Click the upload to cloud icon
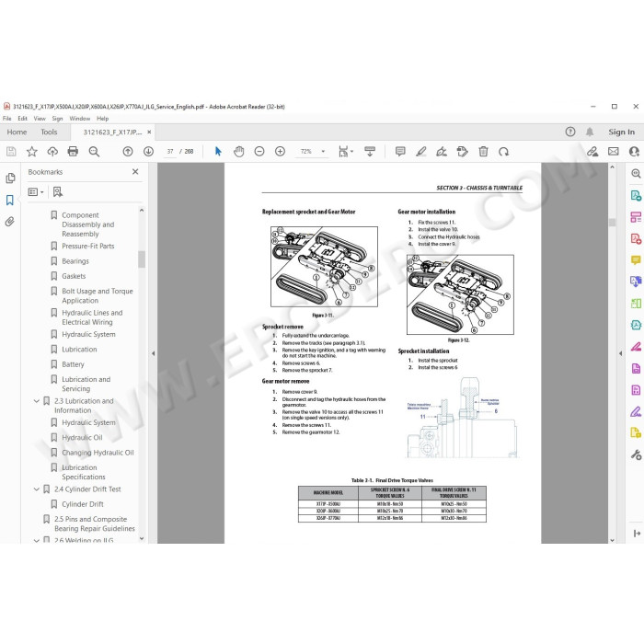 (x=52, y=152)
